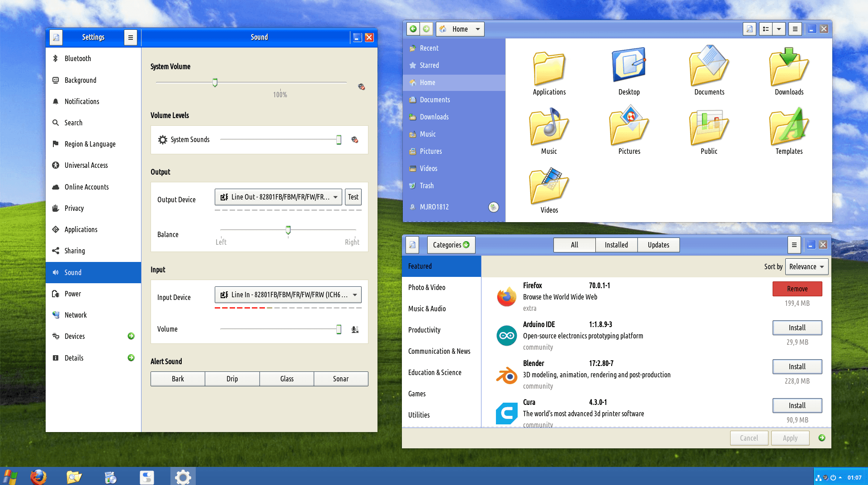The image size is (868, 485).
Task: Click the search icon in file manager toolbar
Action: click(x=749, y=29)
